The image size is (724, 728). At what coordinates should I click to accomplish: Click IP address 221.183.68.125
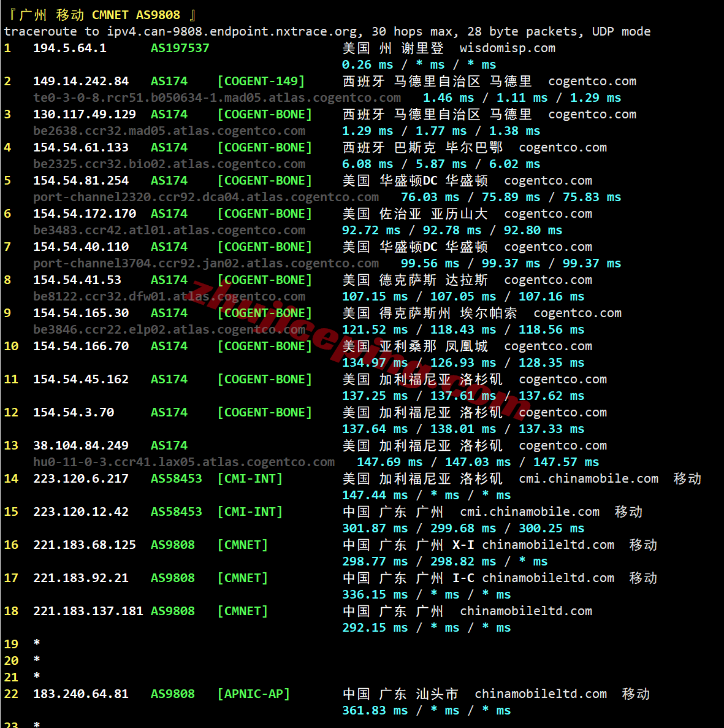85,545
